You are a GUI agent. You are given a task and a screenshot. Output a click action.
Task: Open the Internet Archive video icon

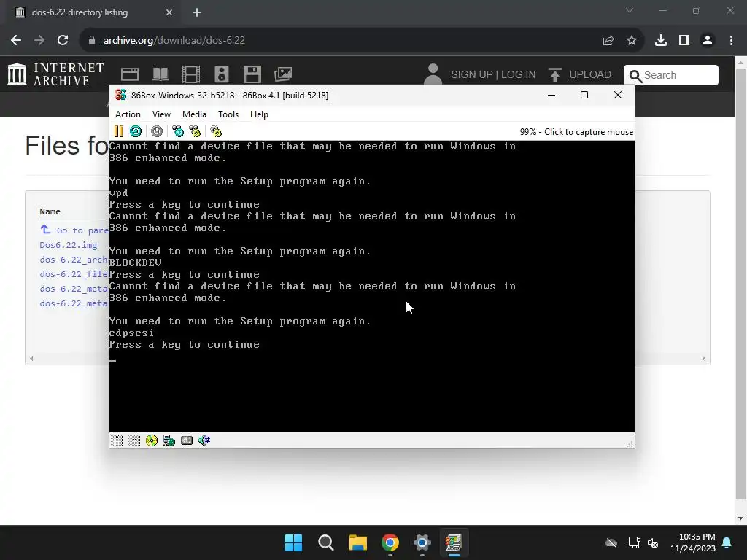tap(191, 74)
